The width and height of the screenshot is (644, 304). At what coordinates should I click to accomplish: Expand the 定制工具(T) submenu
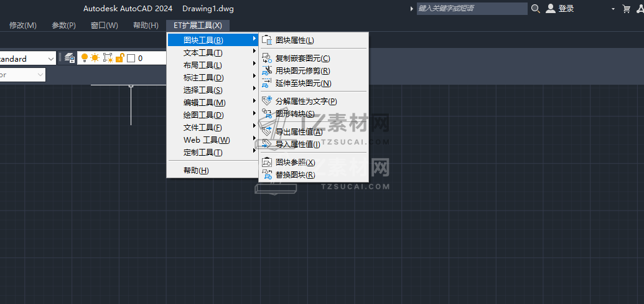[x=213, y=153]
